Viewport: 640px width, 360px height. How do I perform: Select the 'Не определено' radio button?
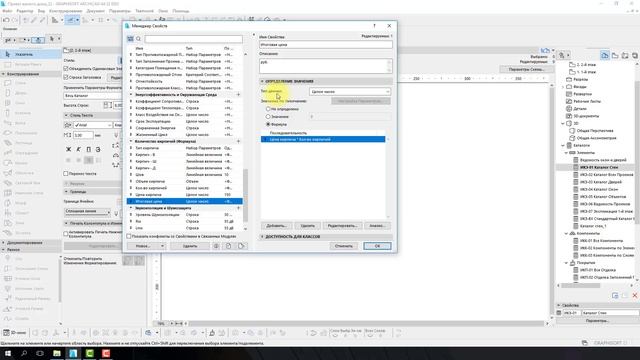[x=268, y=109]
